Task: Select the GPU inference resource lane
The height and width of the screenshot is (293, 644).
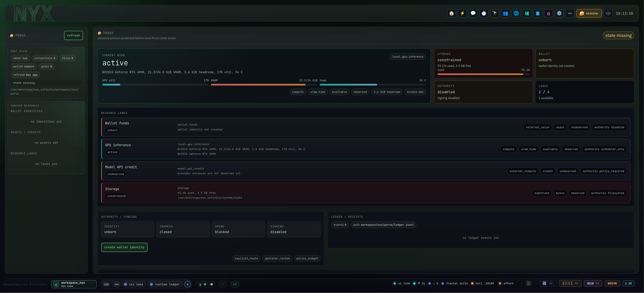Action: tap(366, 149)
